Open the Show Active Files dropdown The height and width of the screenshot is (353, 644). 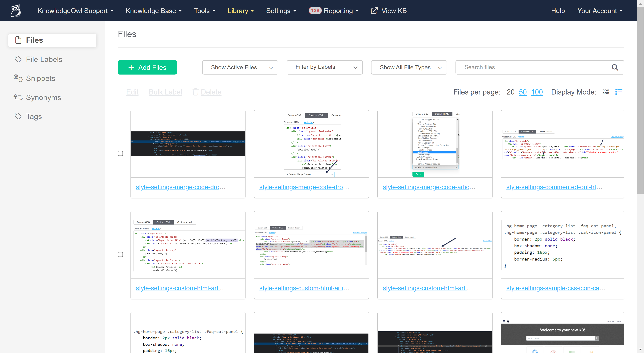coord(240,67)
